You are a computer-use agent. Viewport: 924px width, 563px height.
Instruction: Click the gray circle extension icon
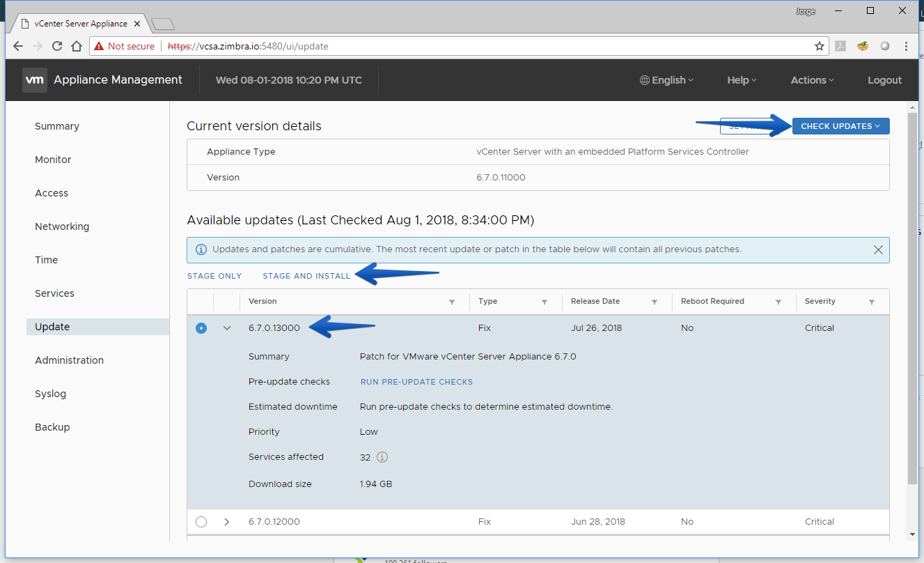coord(885,46)
